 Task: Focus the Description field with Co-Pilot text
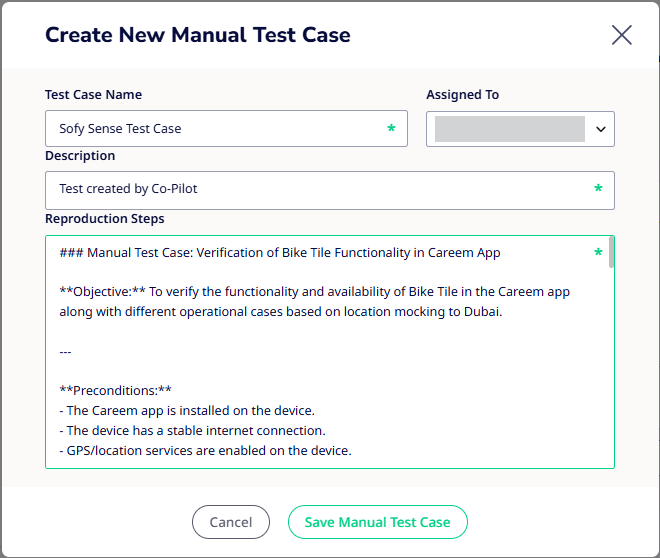(330, 190)
